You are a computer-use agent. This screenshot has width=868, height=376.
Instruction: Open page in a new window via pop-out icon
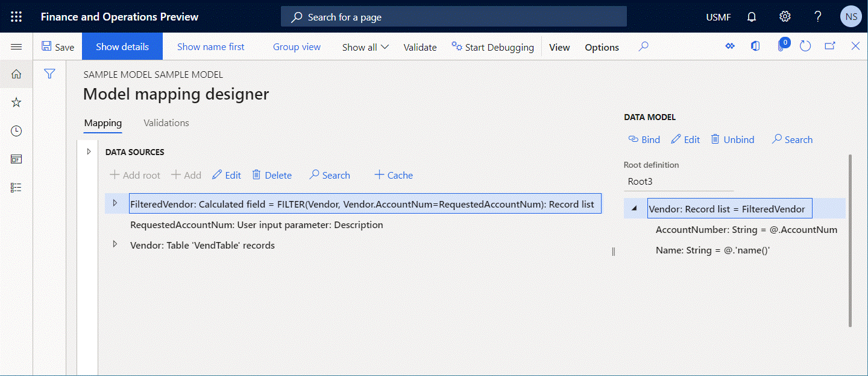[x=830, y=45]
